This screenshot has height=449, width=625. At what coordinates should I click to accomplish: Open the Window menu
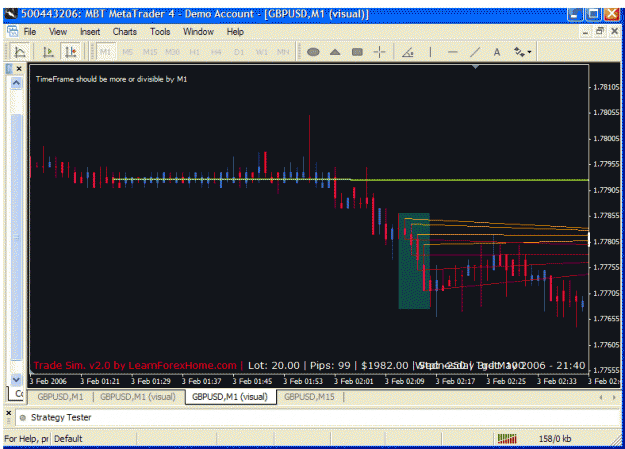tap(198, 32)
